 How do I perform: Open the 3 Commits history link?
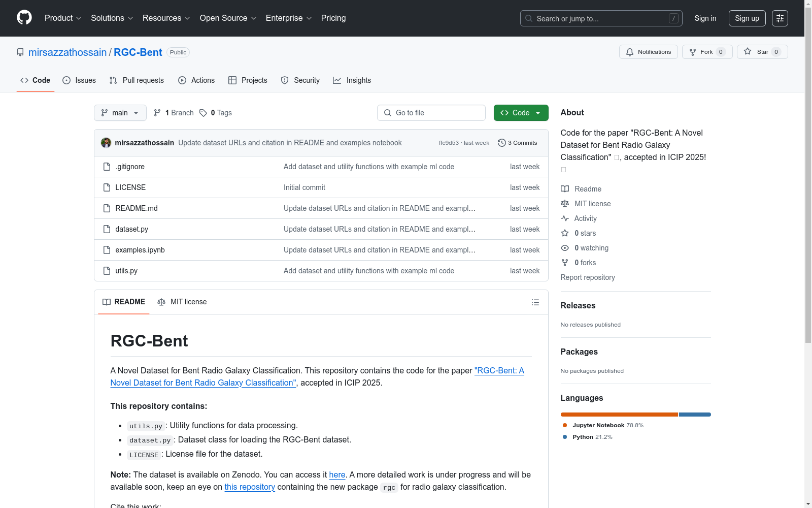pyautogui.click(x=518, y=143)
